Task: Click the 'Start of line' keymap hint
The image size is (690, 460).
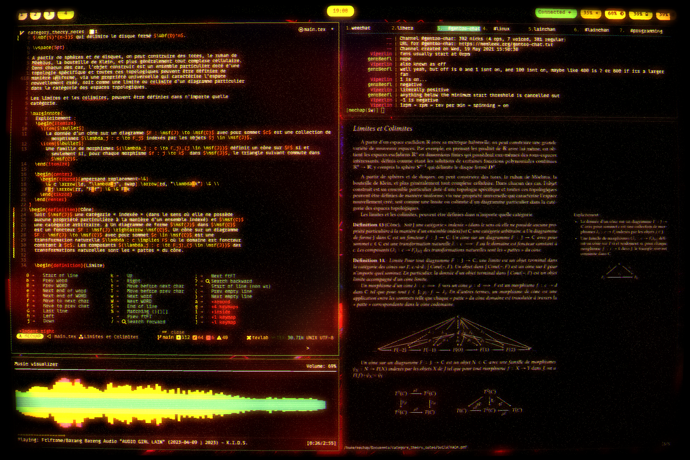Action: click(60, 276)
